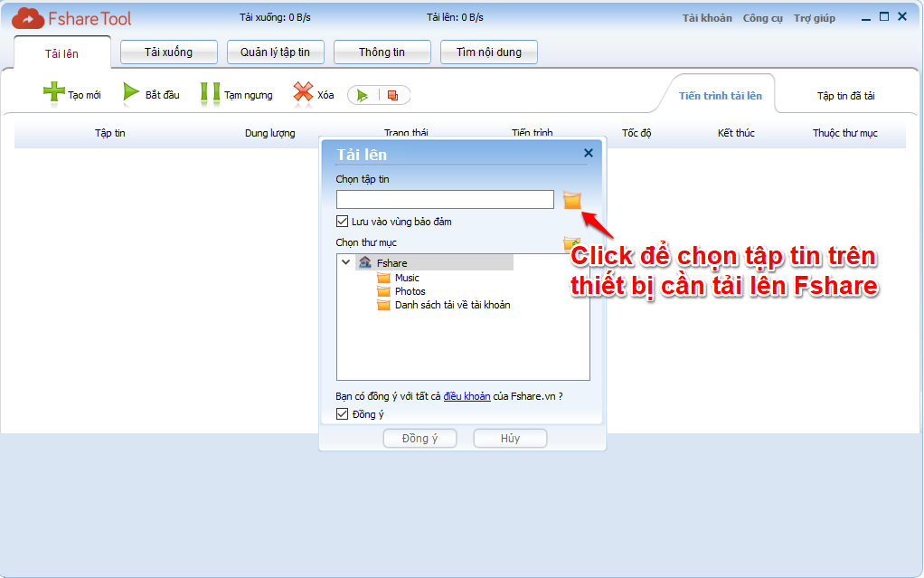Go to the Quản lý tập tin tab
Viewport: 924px width, 578px height.
pyautogui.click(x=275, y=52)
